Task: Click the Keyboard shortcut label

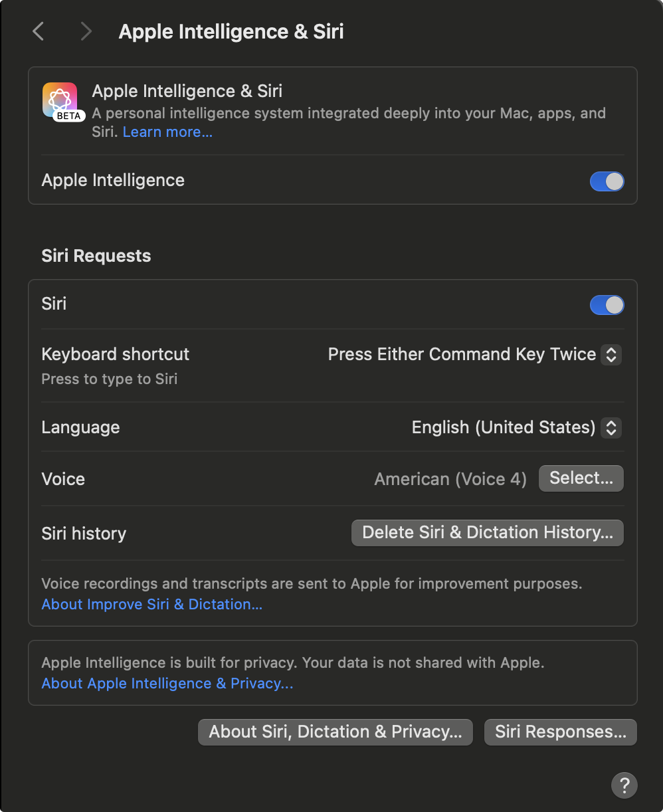Action: pos(116,354)
